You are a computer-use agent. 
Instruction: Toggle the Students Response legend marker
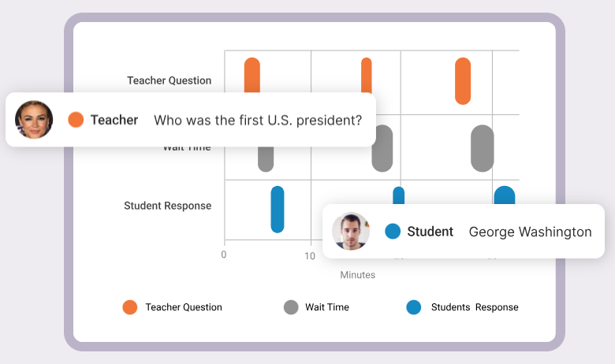[414, 307]
